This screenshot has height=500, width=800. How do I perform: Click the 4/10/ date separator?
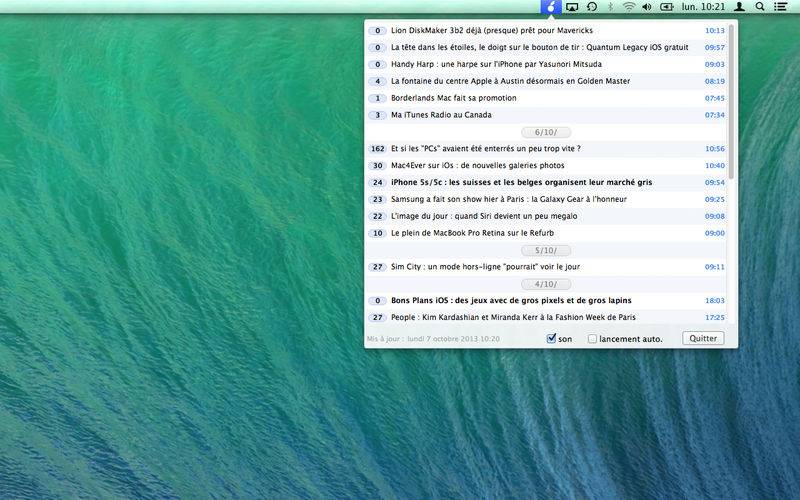click(545, 284)
